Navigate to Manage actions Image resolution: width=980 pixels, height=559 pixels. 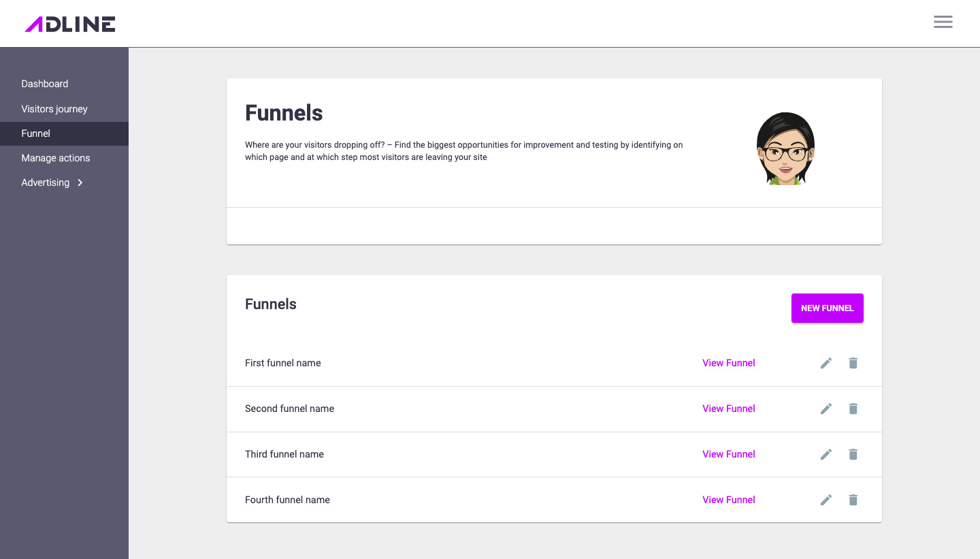(56, 158)
